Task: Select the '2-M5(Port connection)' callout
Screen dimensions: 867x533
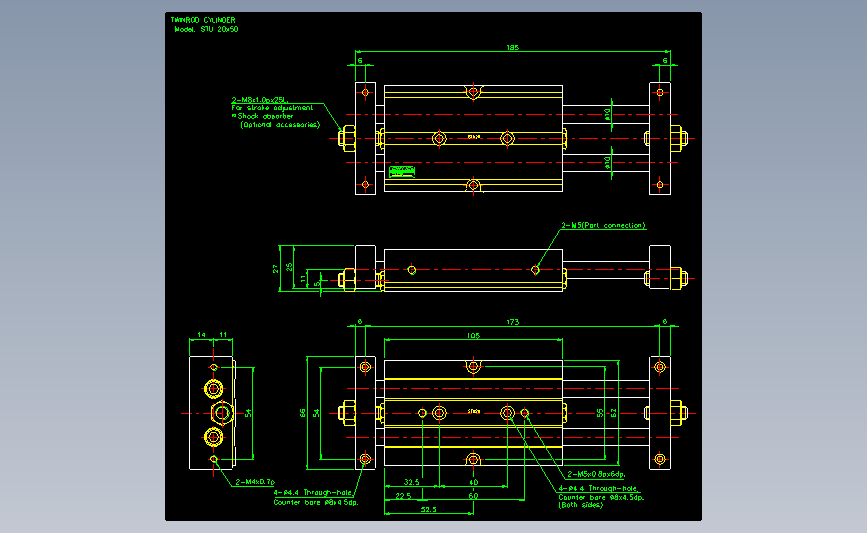Action: pyautogui.click(x=603, y=226)
